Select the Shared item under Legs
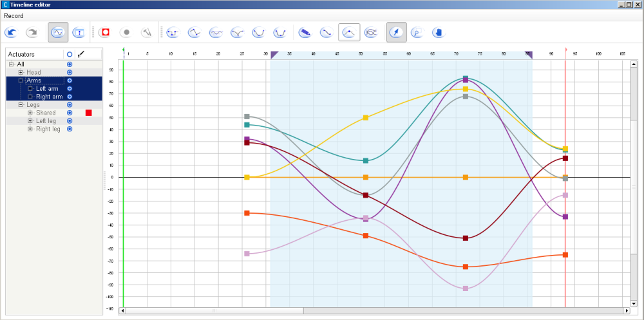The height and width of the screenshot is (320, 644). tap(45, 113)
